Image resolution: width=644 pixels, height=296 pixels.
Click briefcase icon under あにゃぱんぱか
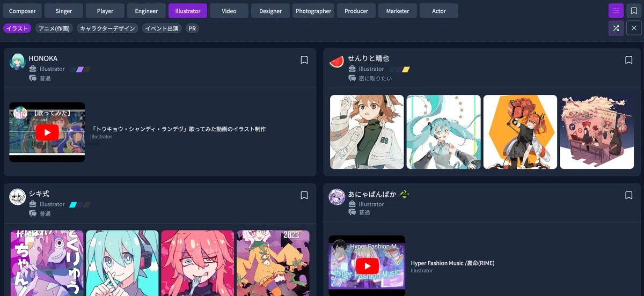[x=352, y=204]
